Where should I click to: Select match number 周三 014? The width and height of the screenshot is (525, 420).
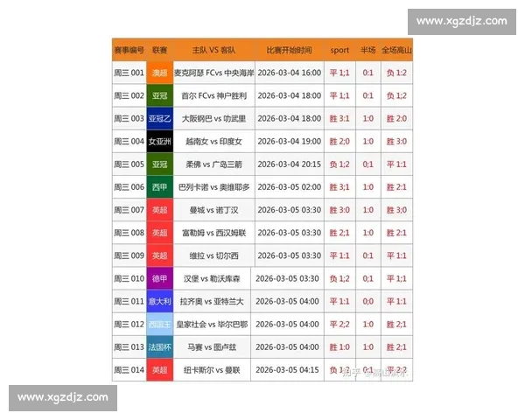pos(129,370)
